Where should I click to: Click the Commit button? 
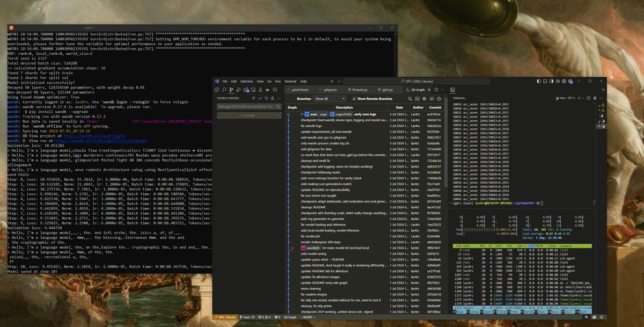245,115
